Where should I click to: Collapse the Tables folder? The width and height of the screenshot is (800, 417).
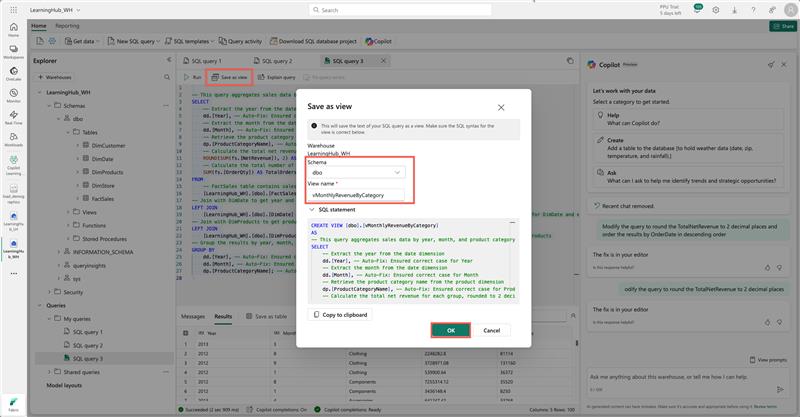pyautogui.click(x=68, y=132)
